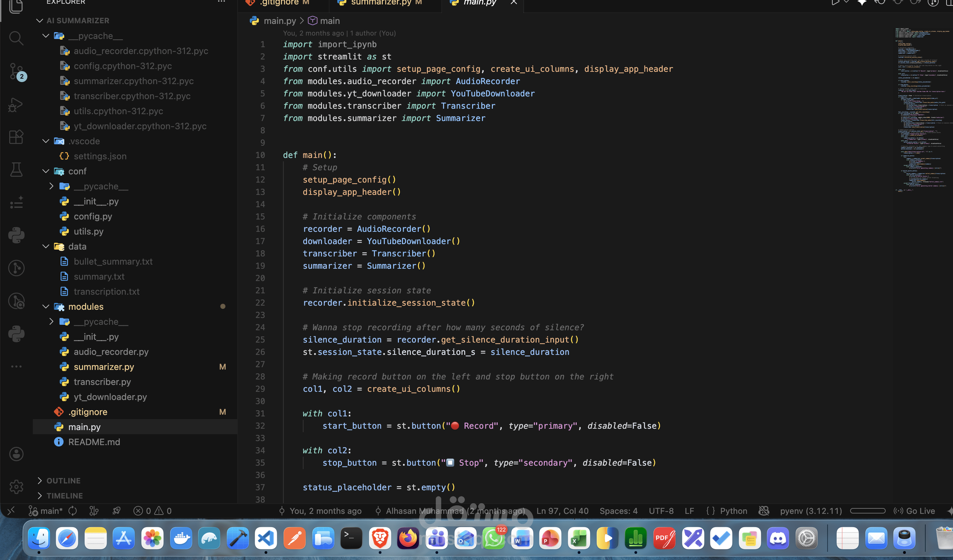Open the Testing flask view
The image size is (953, 560).
(16, 170)
